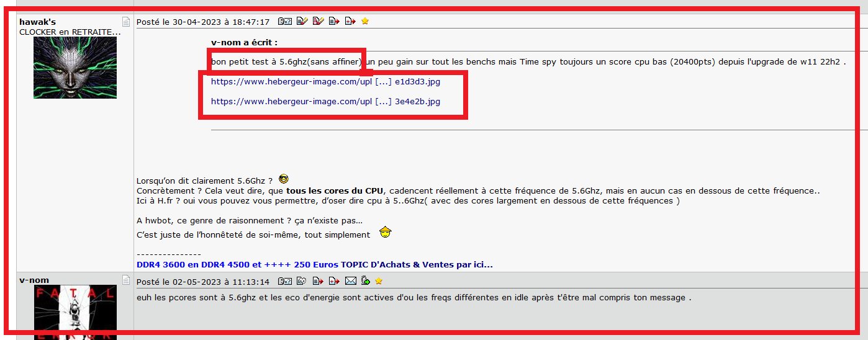868x340 pixels.
Task: Click the 'Posté le 02-05-2023 à 11:13:14' timestamp
Action: pos(203,282)
